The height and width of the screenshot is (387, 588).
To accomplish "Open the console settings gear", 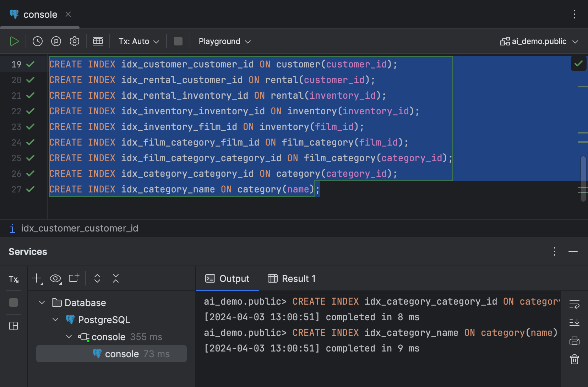I will click(x=75, y=41).
